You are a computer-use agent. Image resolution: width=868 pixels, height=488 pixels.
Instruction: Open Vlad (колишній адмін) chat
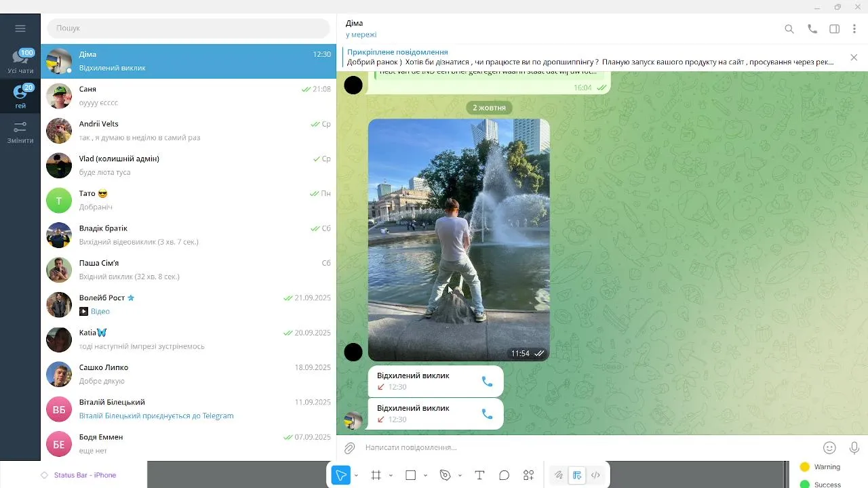[189, 165]
